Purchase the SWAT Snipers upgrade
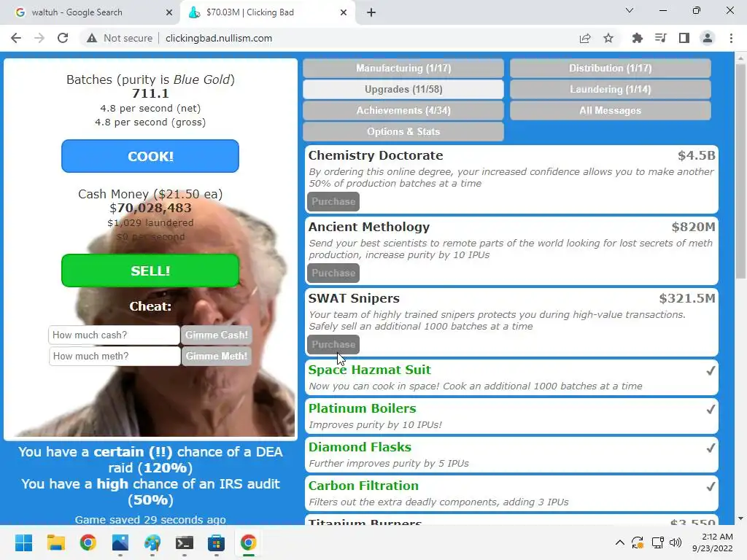 coord(333,344)
